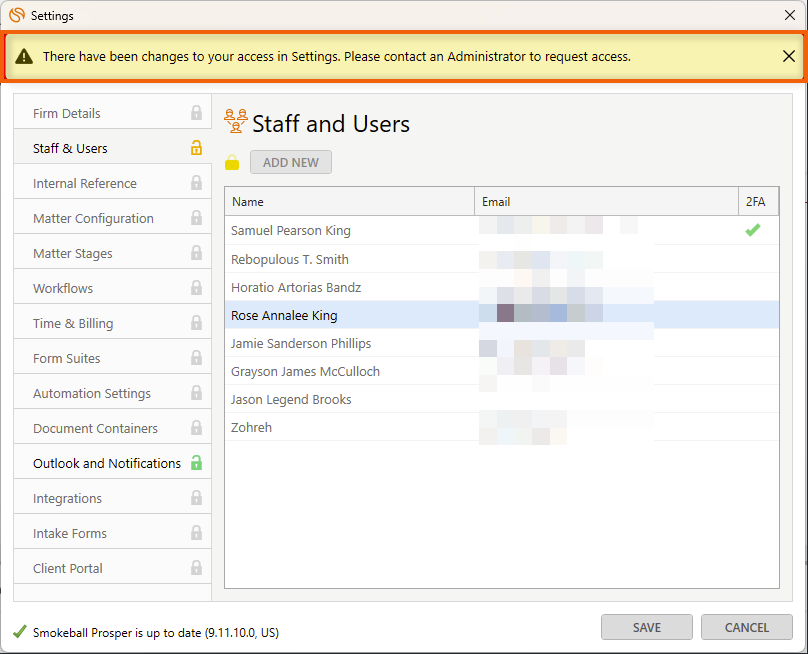Switch to the Time & Billing section

(73, 323)
